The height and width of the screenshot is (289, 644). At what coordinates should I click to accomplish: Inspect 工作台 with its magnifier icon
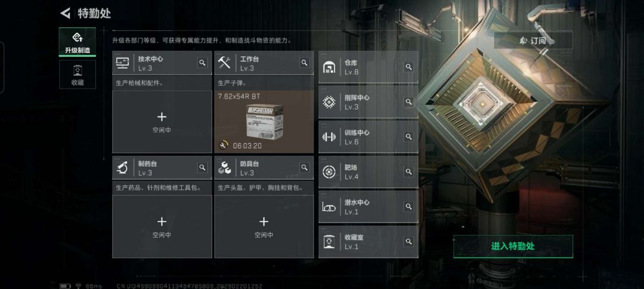click(304, 63)
